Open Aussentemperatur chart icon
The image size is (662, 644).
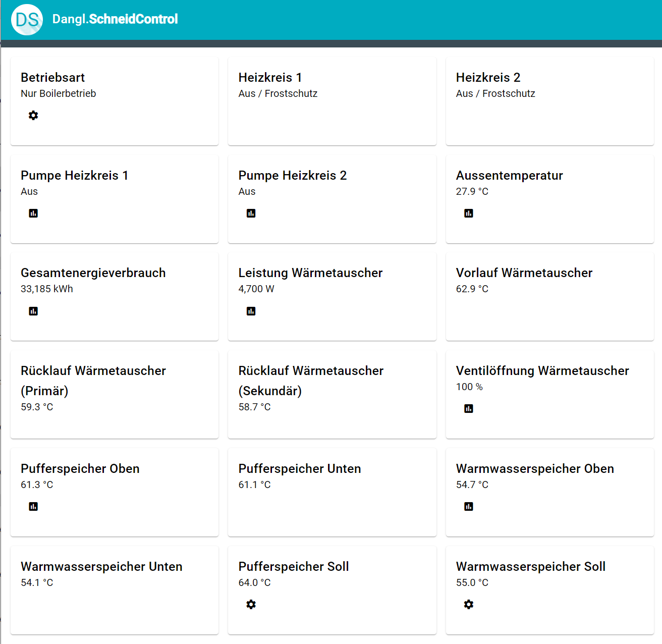click(469, 213)
